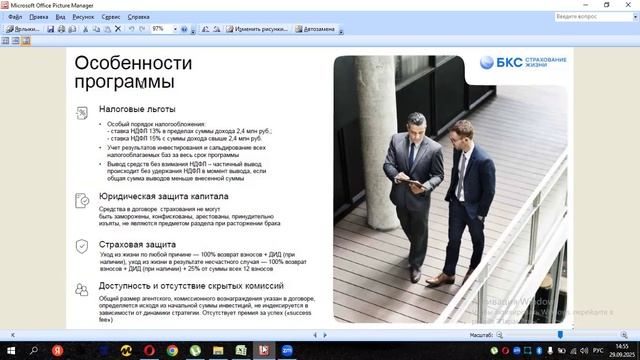
Task: Click the yellow circular taskbar app icon
Action: tap(126, 351)
